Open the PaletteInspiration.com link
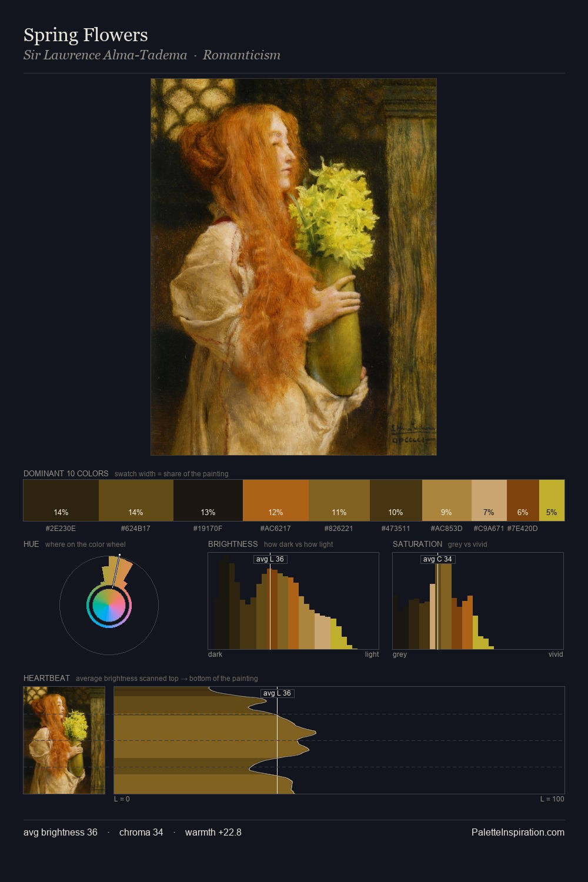This screenshot has width=588, height=882. point(518,832)
